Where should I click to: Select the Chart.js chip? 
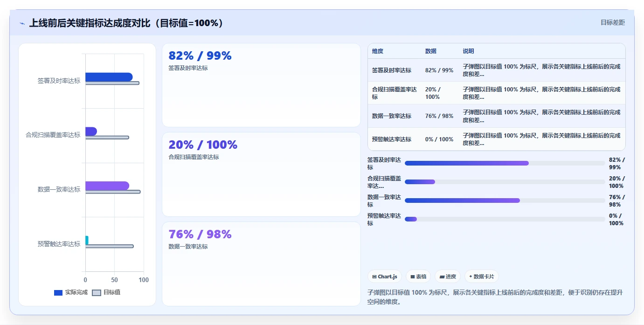[385, 277]
